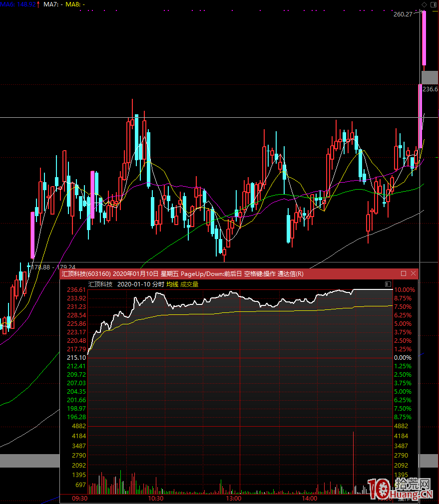Click the yellow MA8 indicator label
439x504 pixels.
point(75,4)
